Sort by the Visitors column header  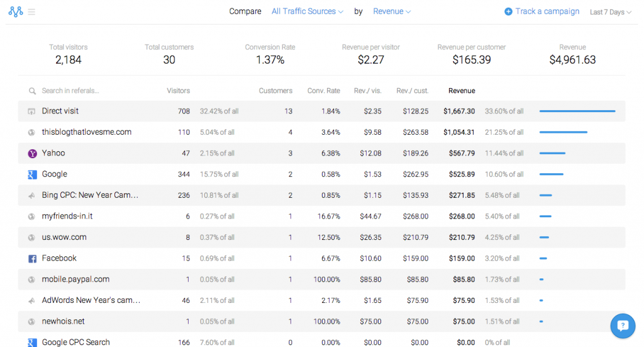[x=178, y=91]
